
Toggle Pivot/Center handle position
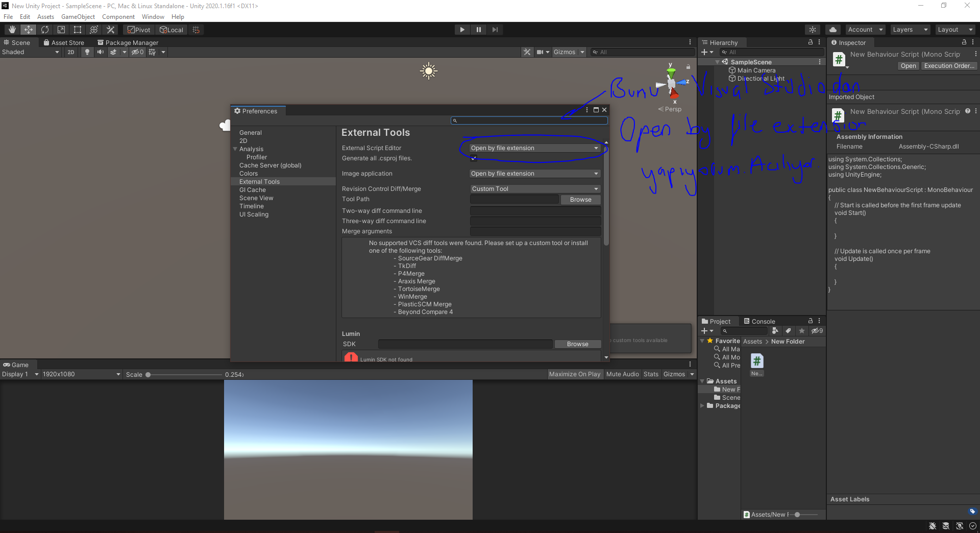point(139,30)
